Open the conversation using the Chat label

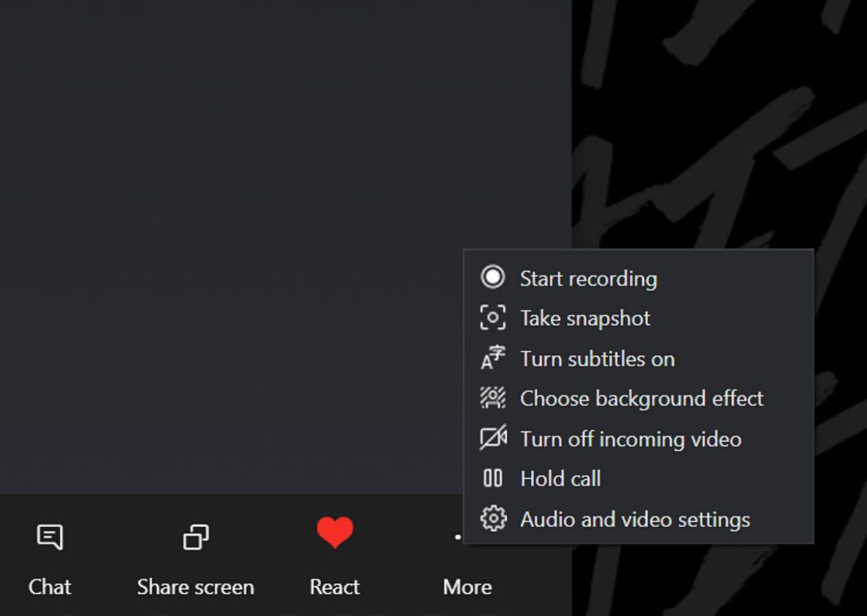click(x=50, y=587)
